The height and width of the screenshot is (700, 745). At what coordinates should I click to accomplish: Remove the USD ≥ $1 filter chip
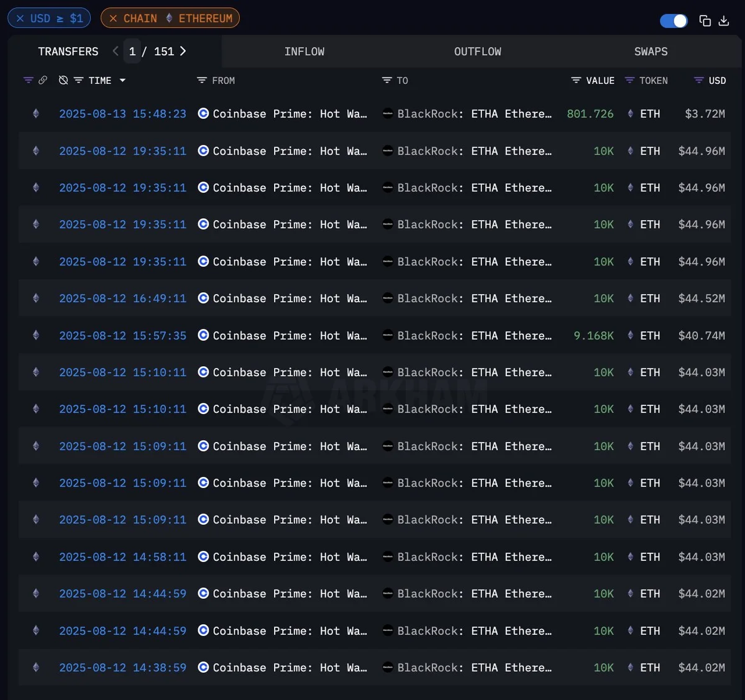21,19
